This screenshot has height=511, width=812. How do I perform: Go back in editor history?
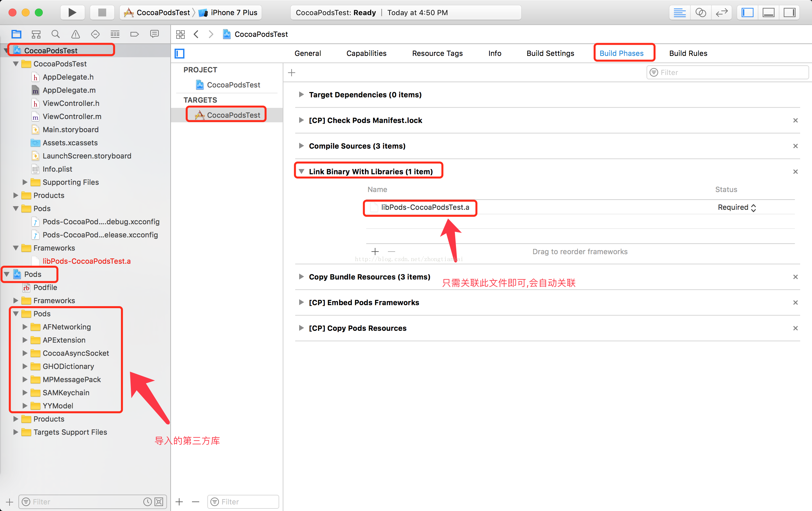196,34
